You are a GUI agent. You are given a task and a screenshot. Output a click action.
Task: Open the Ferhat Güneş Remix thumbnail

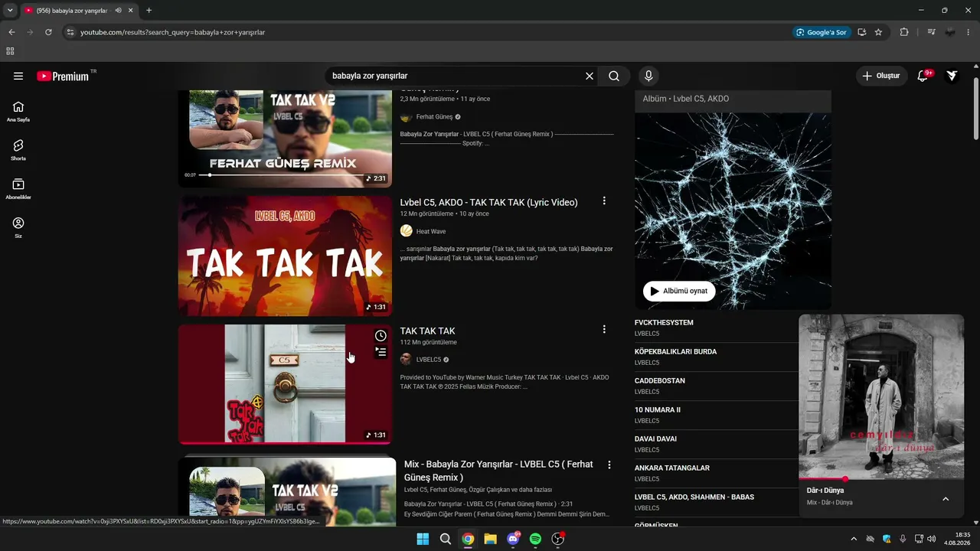(285, 139)
